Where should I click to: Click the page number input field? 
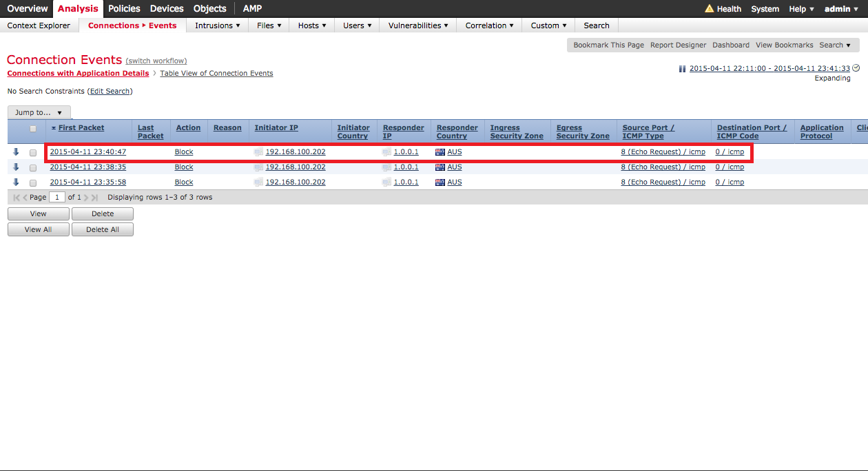[x=57, y=198]
